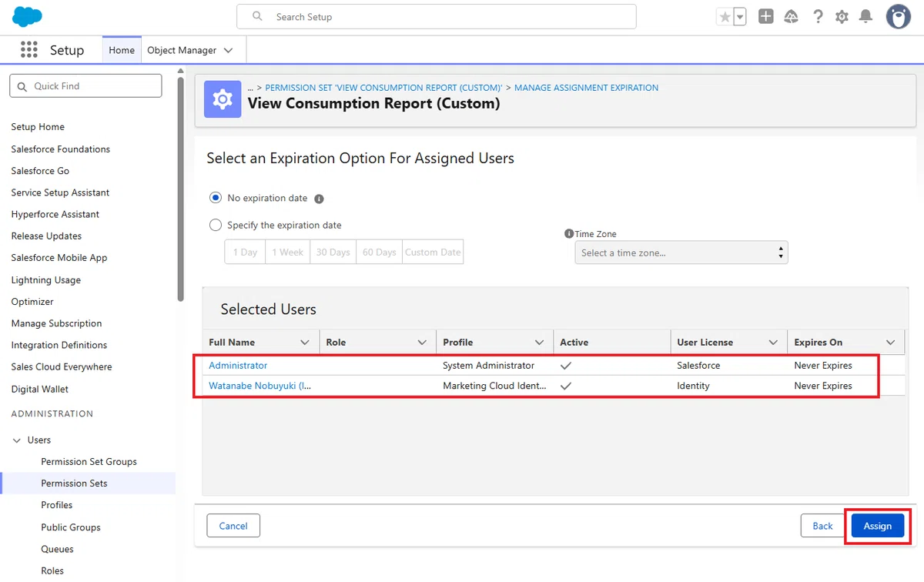
Task: Click Manage Assignment Expiration breadcrumb
Action: pos(586,88)
